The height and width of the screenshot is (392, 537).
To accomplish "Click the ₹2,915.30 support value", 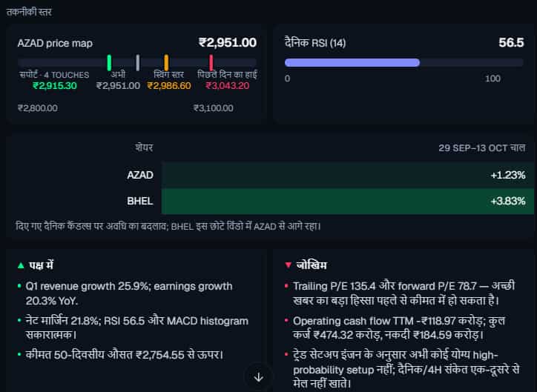I will 55,85.
